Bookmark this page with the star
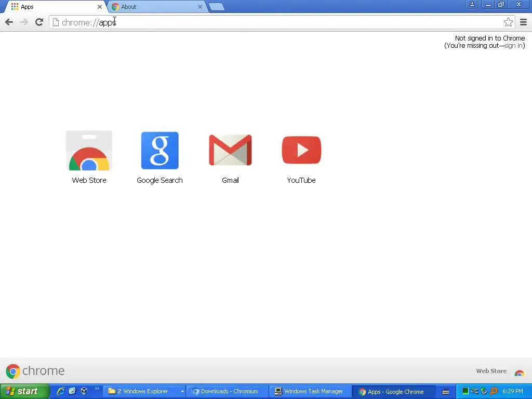This screenshot has height=399, width=532. [508, 22]
